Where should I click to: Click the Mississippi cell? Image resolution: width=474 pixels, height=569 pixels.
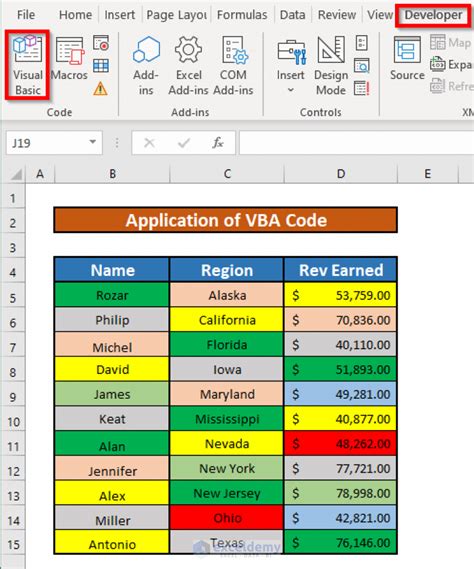pos(227,418)
